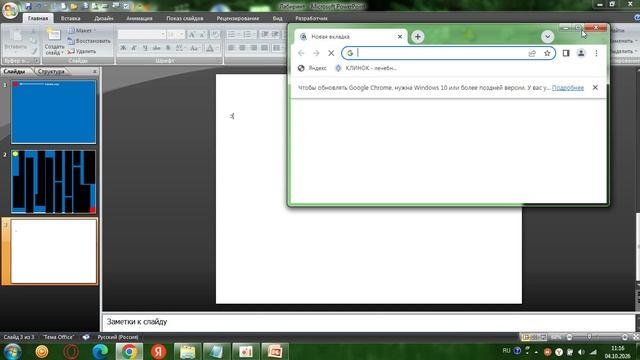Align text left in PowerPoint

(231, 48)
